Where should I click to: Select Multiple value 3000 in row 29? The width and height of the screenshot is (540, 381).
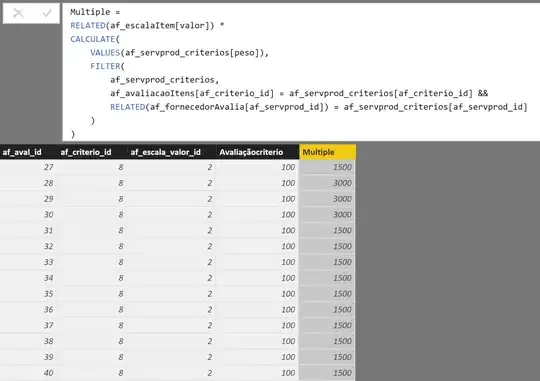tap(328, 199)
